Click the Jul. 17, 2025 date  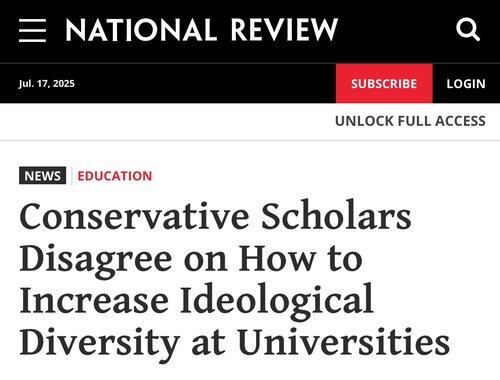[47, 83]
